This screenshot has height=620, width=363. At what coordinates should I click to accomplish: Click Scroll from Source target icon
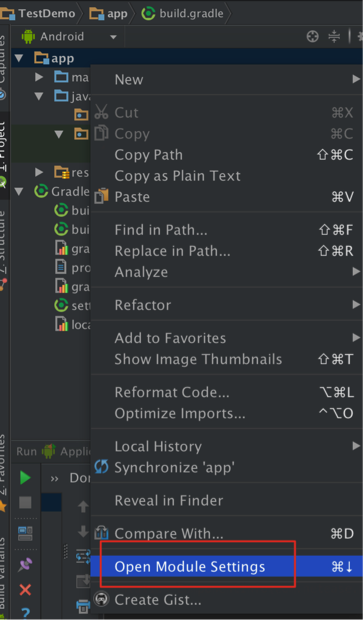coord(312,37)
